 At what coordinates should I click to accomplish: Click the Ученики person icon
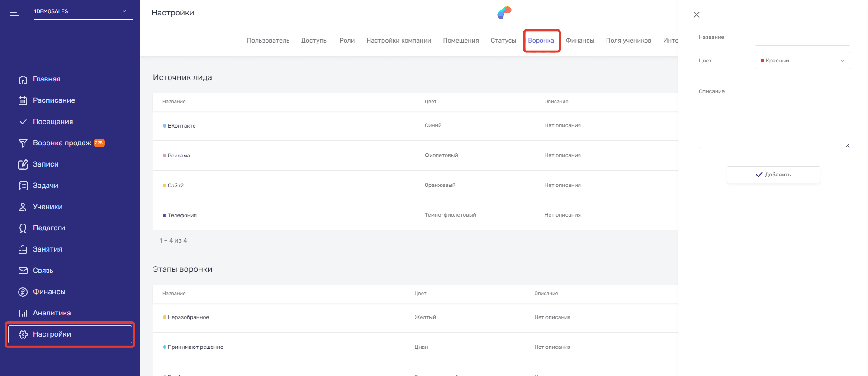(x=23, y=207)
